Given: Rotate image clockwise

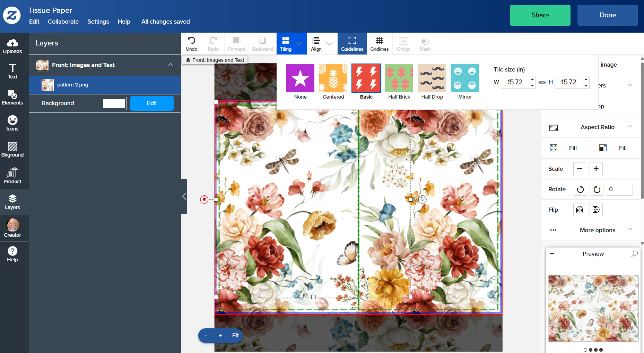Looking at the screenshot, I should coord(597,190).
